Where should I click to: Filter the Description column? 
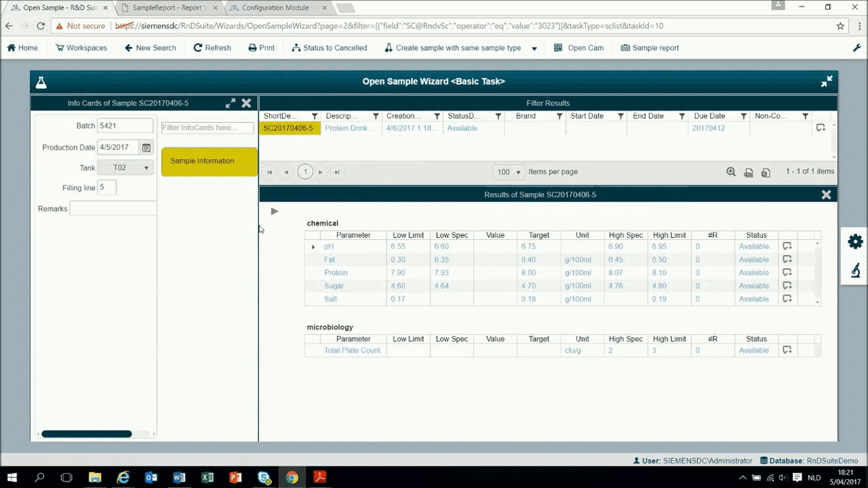pos(376,116)
